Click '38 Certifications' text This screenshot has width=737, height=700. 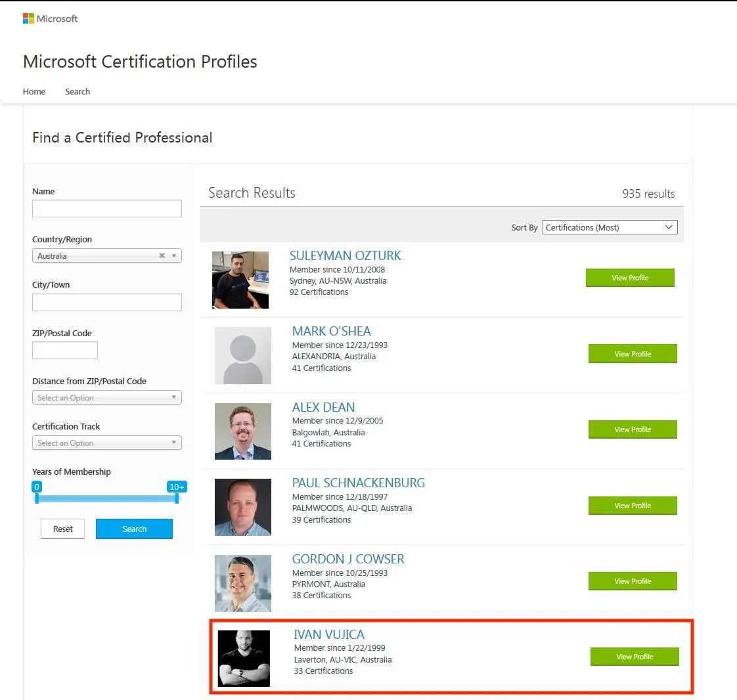click(x=321, y=595)
